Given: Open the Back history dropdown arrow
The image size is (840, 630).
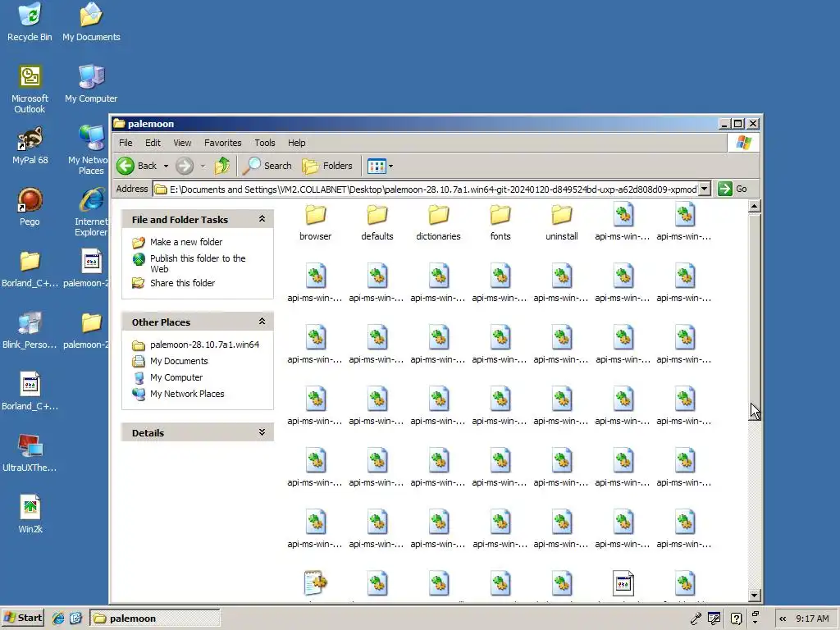Looking at the screenshot, I should [166, 166].
